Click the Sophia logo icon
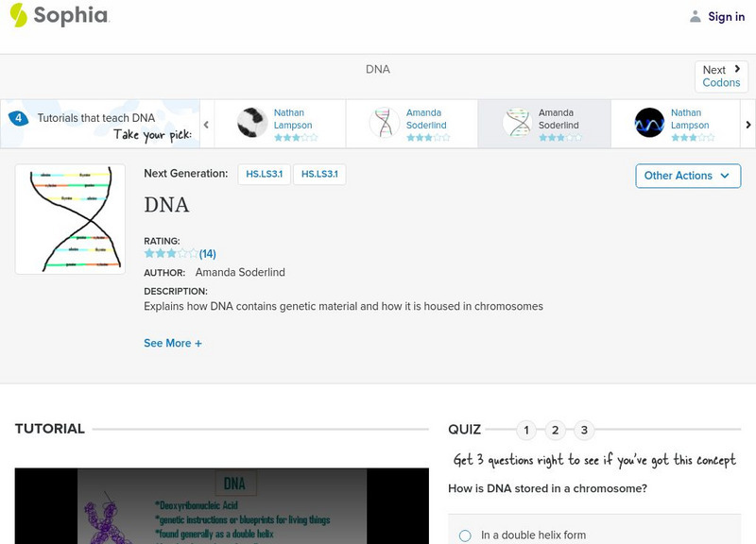 (x=18, y=15)
